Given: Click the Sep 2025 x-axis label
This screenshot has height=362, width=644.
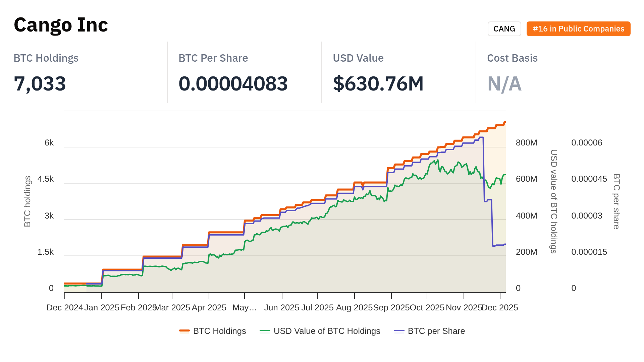Looking at the screenshot, I should pos(391,307).
